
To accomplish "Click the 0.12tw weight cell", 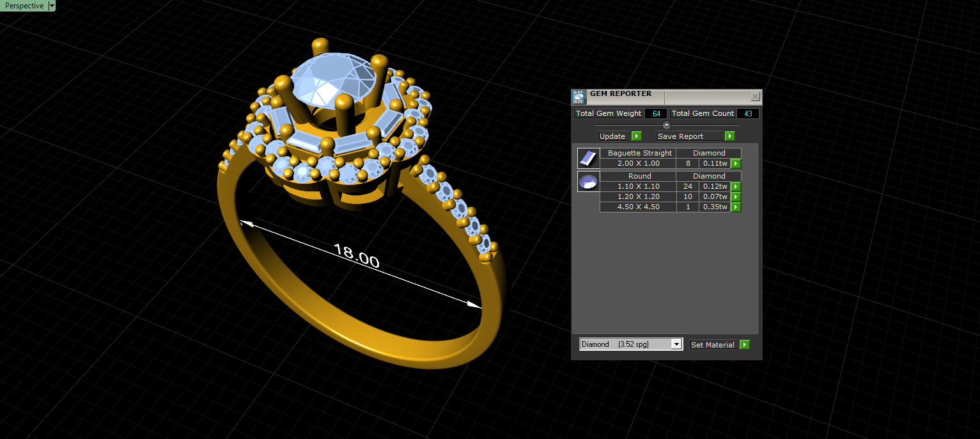I will [715, 186].
